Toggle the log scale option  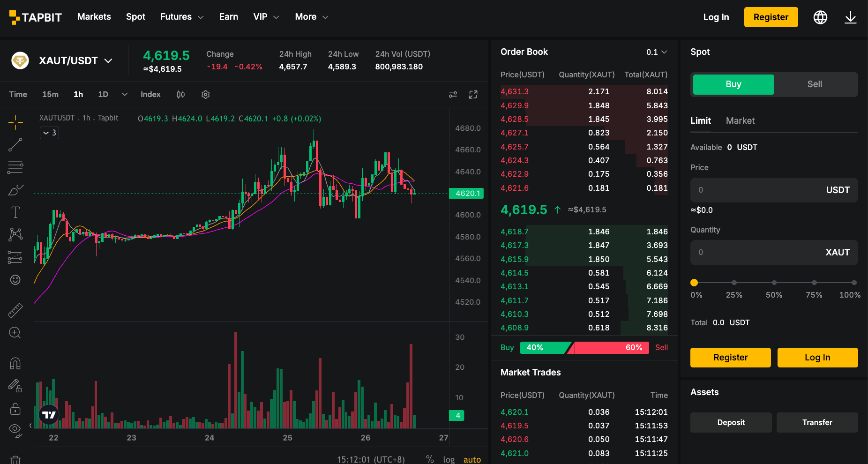[x=449, y=459]
